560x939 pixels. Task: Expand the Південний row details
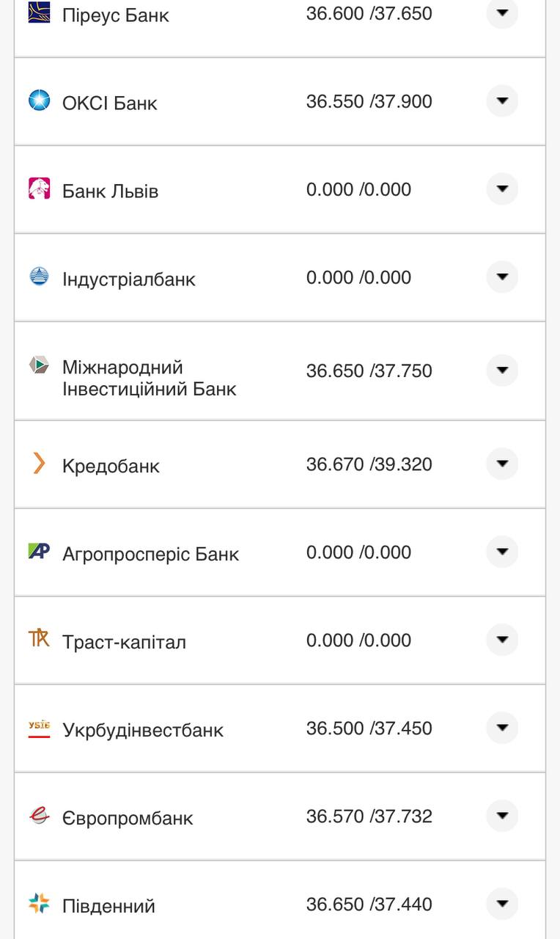(502, 903)
